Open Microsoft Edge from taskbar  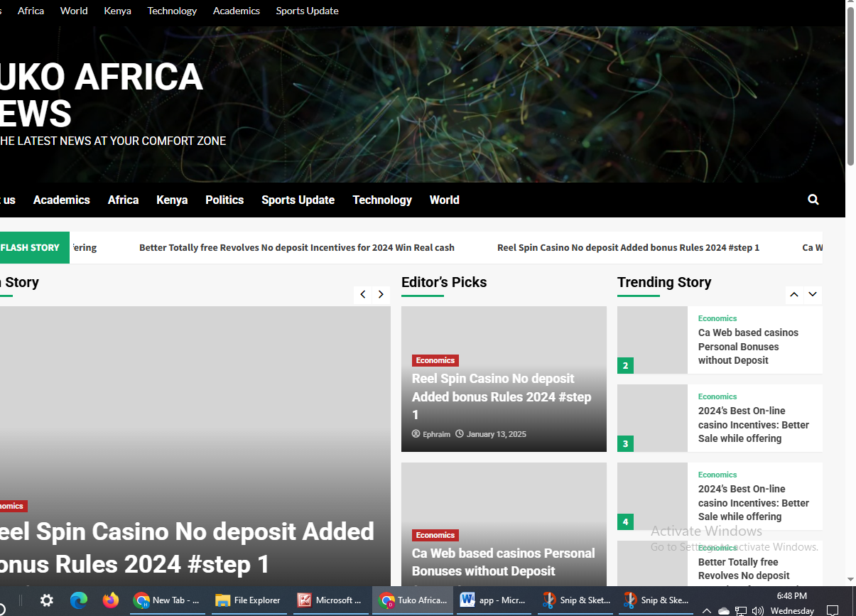78,600
